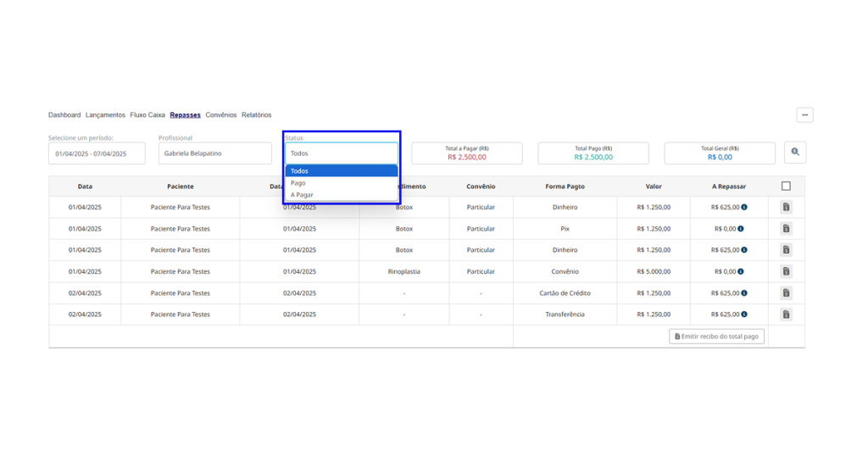Click R$ 5.000,00 value cell
Image resolution: width=868 pixels, height=456 pixels.
tap(654, 272)
